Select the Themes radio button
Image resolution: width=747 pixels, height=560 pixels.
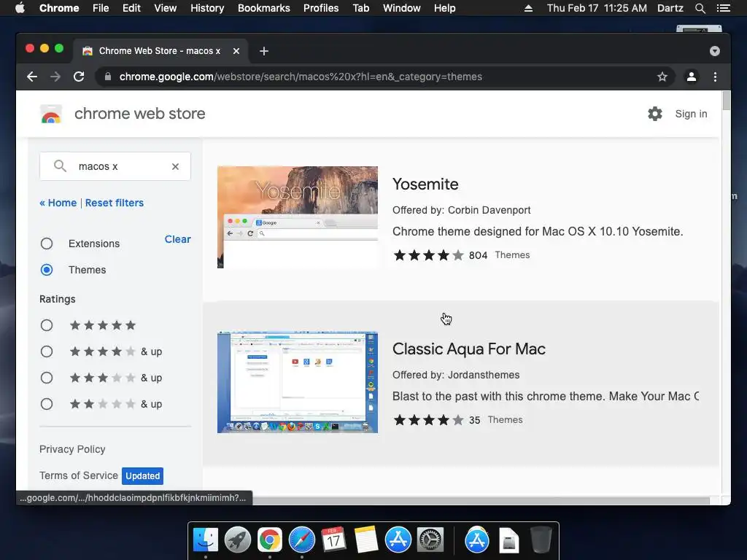pyautogui.click(x=47, y=270)
